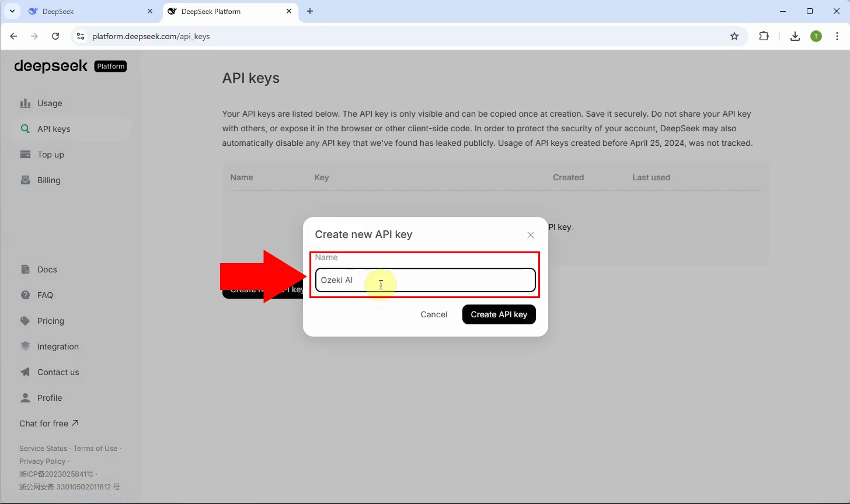
Task: Open Privacy Policy footer link
Action: 42,461
